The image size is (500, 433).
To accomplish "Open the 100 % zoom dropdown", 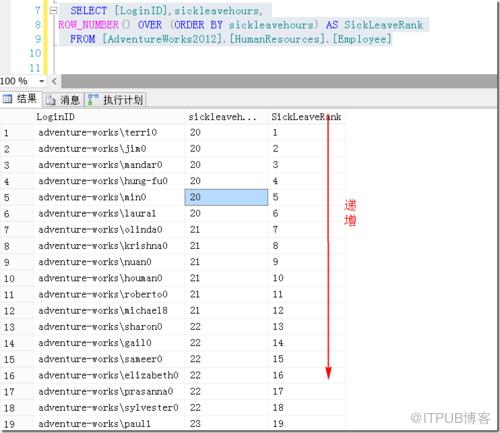I will click(42, 81).
